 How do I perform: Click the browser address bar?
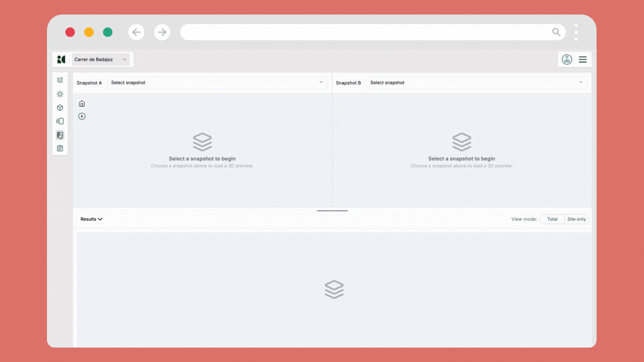(x=373, y=32)
